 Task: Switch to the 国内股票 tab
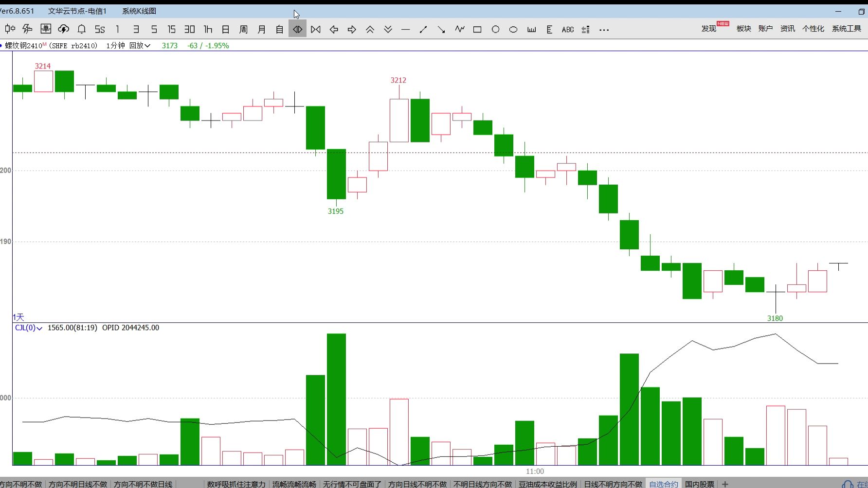coord(699,484)
